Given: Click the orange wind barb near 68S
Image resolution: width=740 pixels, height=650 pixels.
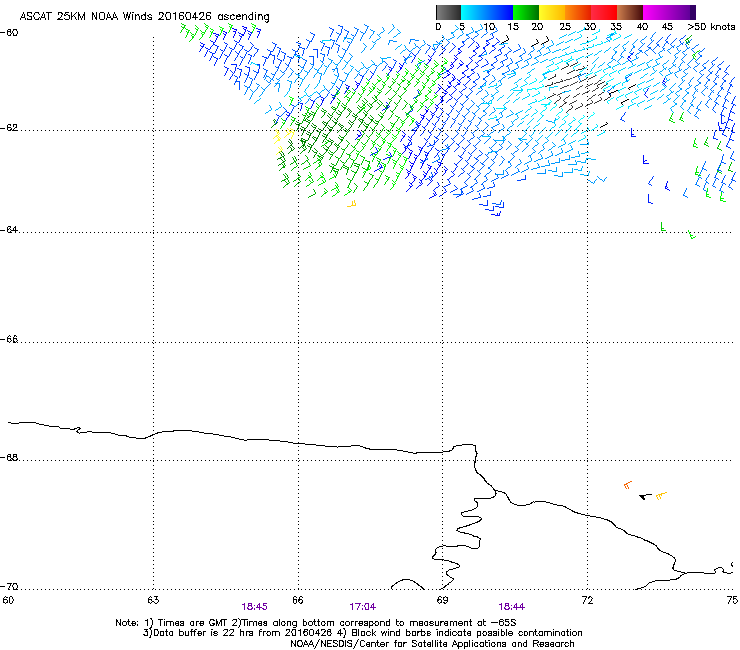Looking at the screenshot, I should click(x=627, y=485).
